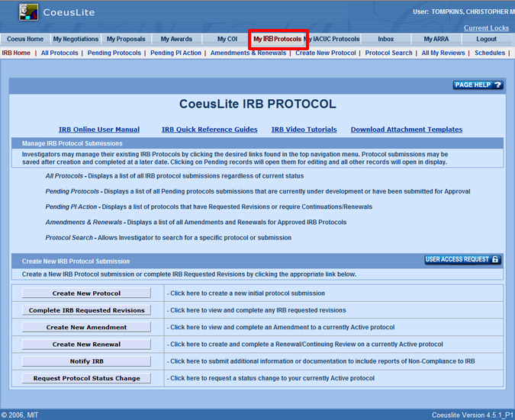Click Complete IRB Requested Revisions button
515x420 pixels.
[x=86, y=310]
